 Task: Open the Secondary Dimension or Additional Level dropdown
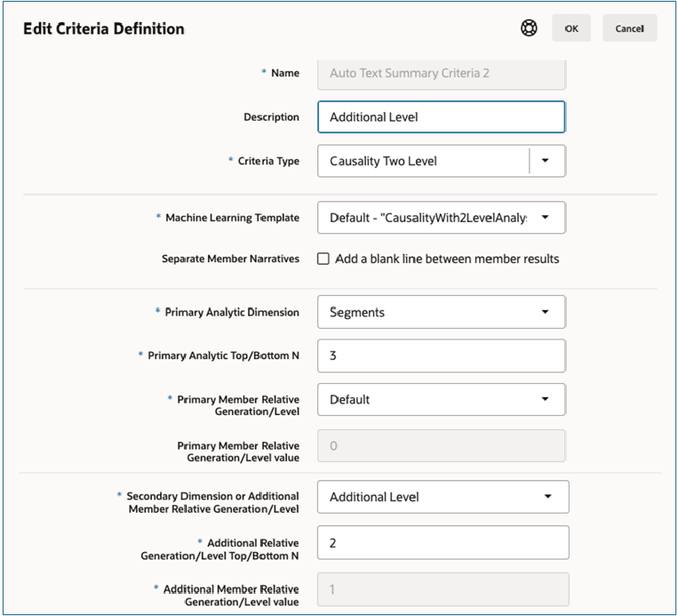point(443,497)
